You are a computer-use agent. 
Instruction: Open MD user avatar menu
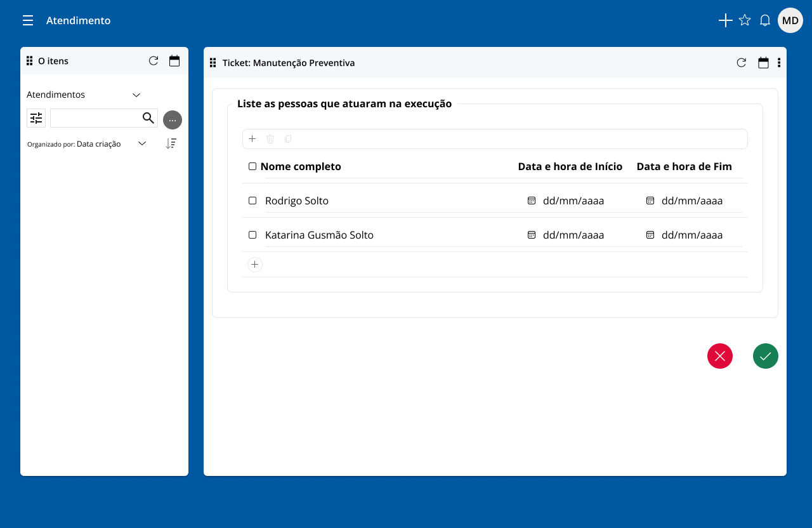click(x=790, y=20)
